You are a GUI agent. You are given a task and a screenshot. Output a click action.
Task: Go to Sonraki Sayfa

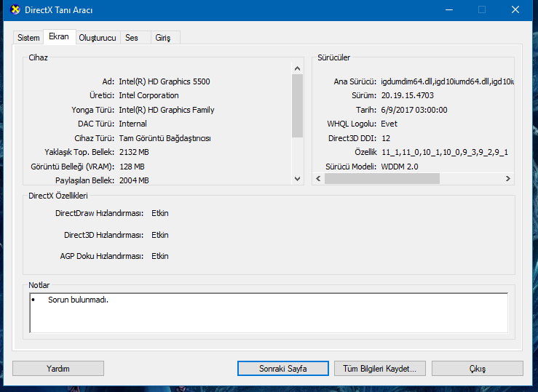click(282, 368)
